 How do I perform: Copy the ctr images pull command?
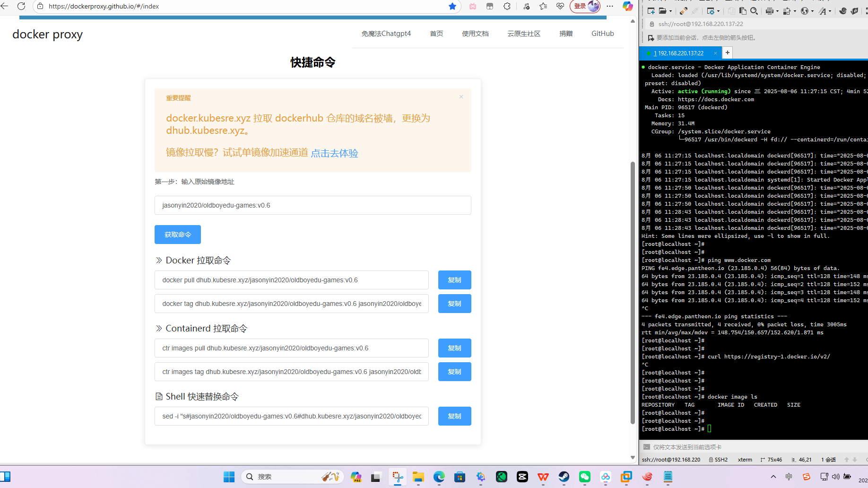point(455,348)
